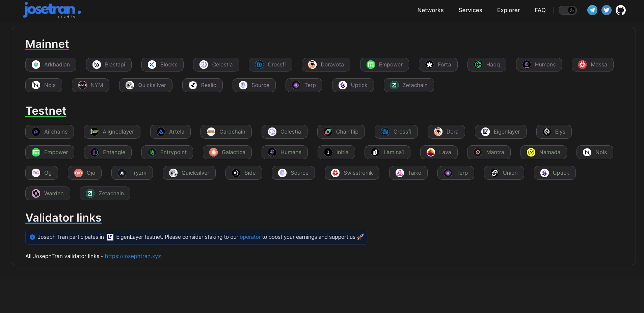The image size is (644, 313).
Task: Open Initia testnet network
Action: (336, 152)
